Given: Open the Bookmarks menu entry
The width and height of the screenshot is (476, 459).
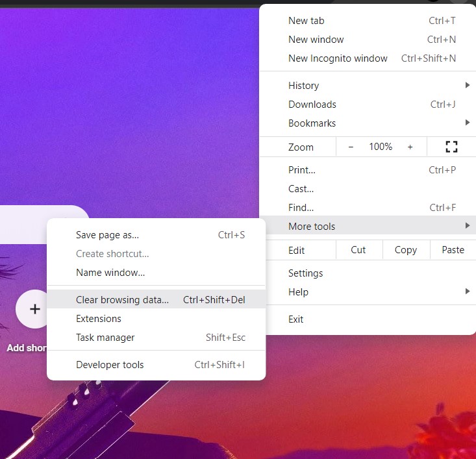Looking at the screenshot, I should click(x=368, y=123).
